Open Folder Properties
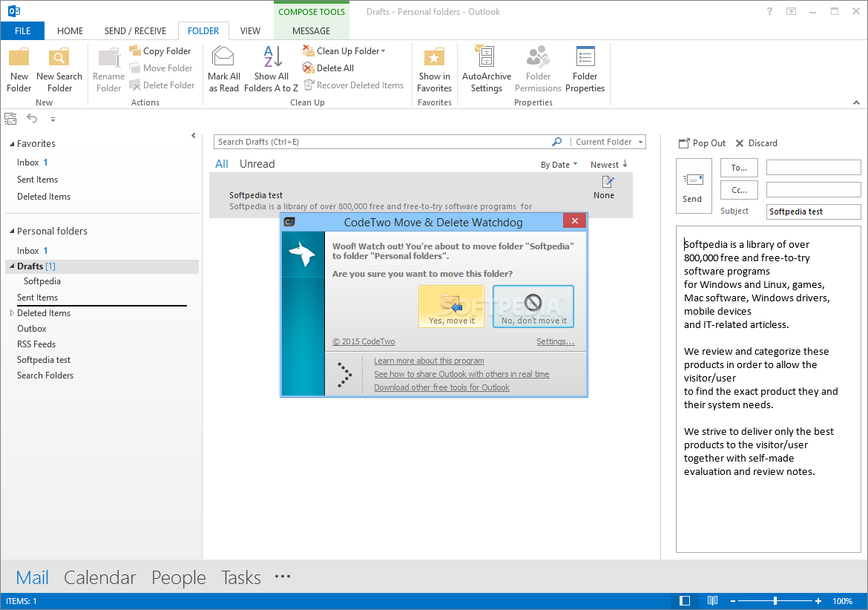 [x=585, y=70]
